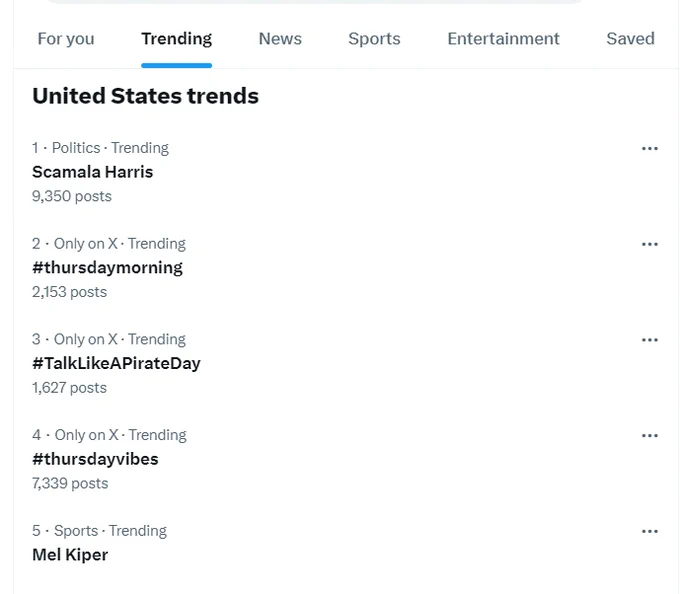Open the Sports tab
The image size is (680, 594).
pyautogui.click(x=374, y=39)
